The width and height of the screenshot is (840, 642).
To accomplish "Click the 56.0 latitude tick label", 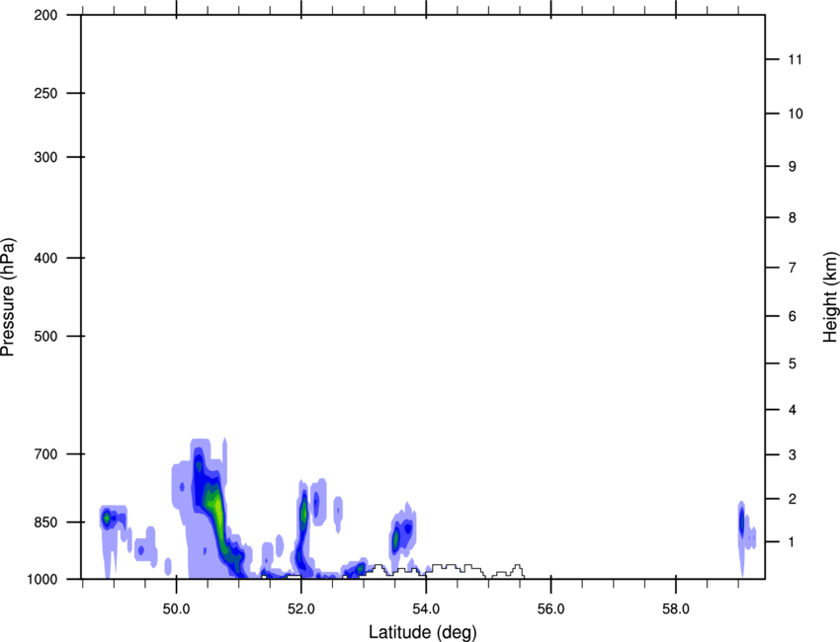I will point(551,609).
